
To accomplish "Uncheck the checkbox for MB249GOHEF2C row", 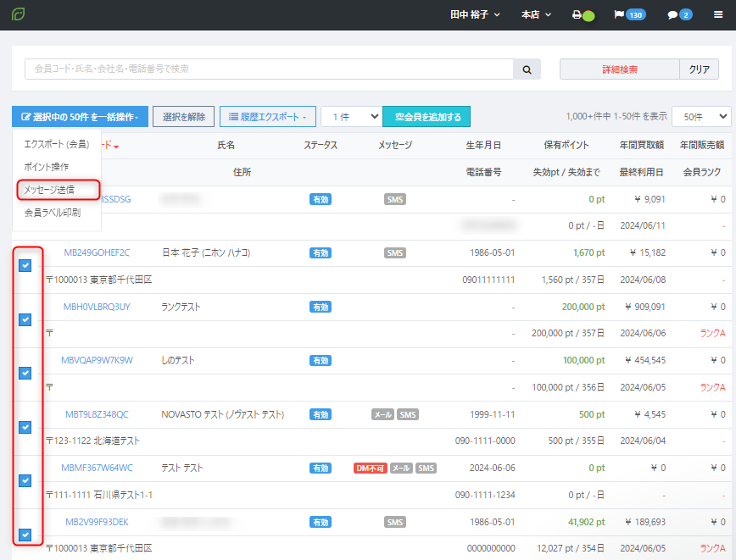I will pyautogui.click(x=25, y=266).
